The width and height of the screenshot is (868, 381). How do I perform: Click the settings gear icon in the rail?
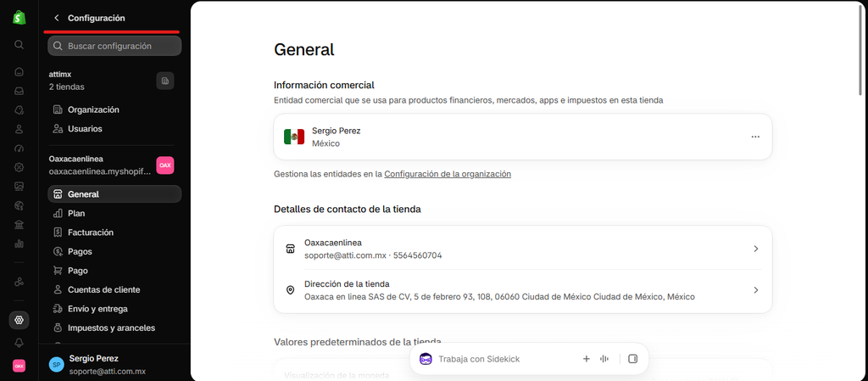[19, 320]
